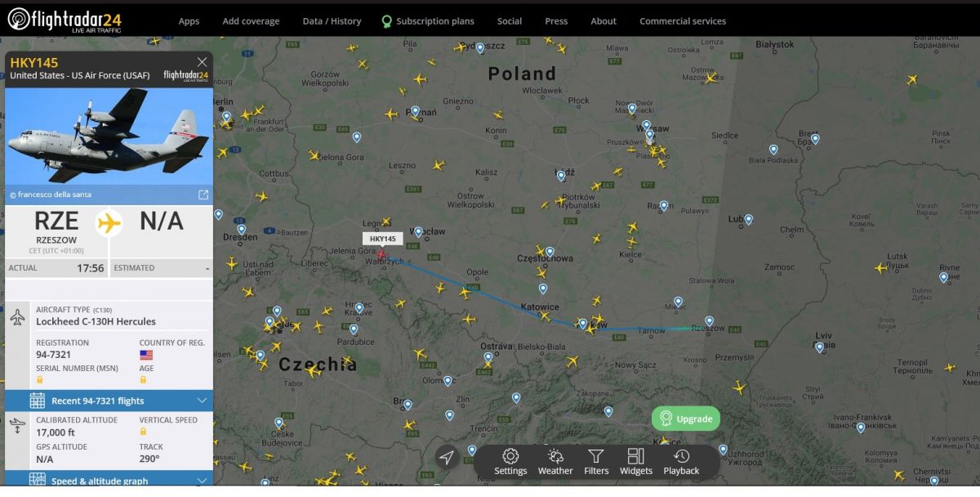
Task: Open the Apps menu
Action: click(189, 21)
